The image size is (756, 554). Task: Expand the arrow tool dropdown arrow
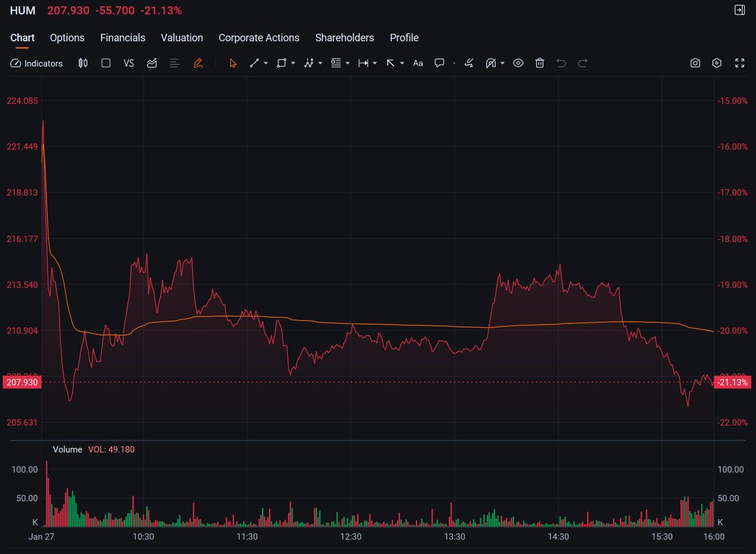[402, 63]
